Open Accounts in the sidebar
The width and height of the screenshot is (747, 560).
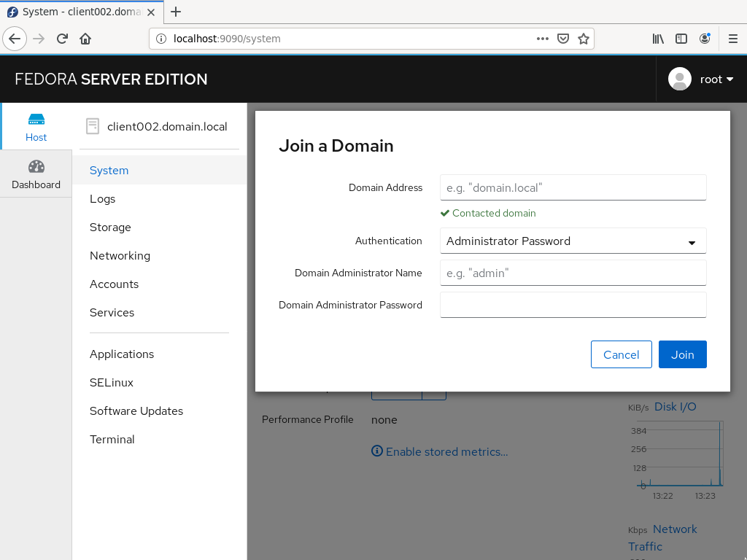click(x=160, y=284)
